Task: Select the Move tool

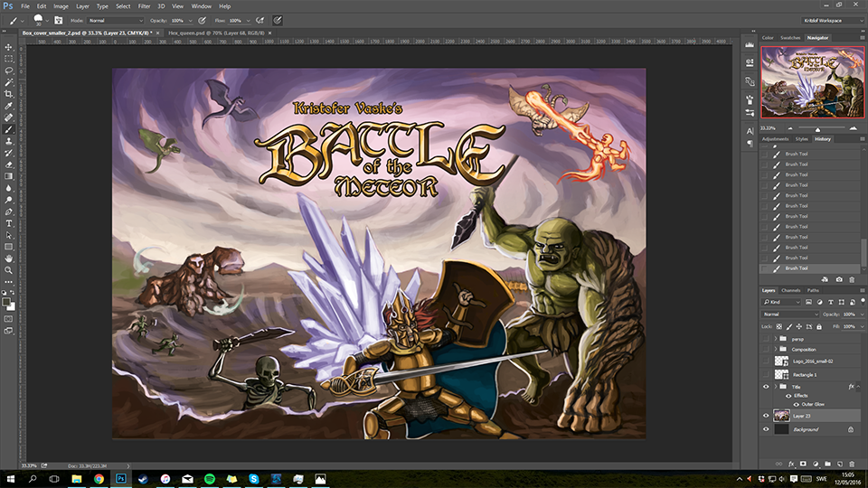Action: click(x=8, y=47)
